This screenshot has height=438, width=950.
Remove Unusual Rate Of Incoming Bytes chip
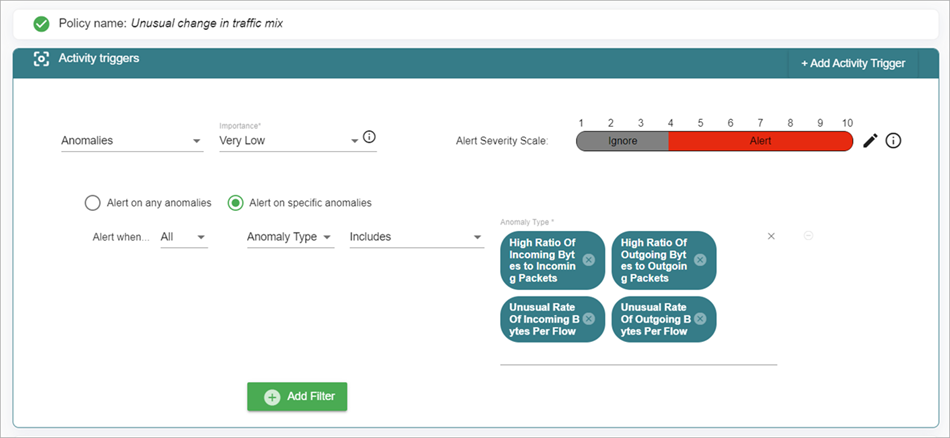(x=589, y=319)
